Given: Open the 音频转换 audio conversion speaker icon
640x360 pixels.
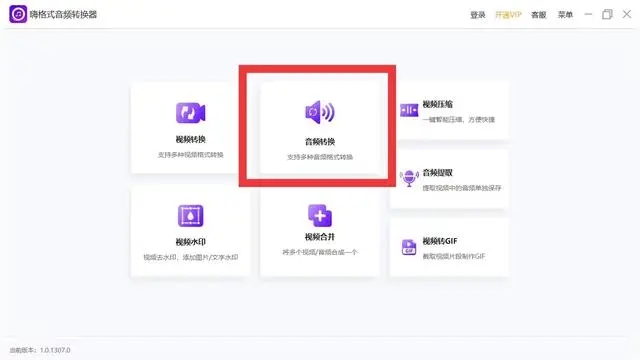Looking at the screenshot, I should point(320,112).
